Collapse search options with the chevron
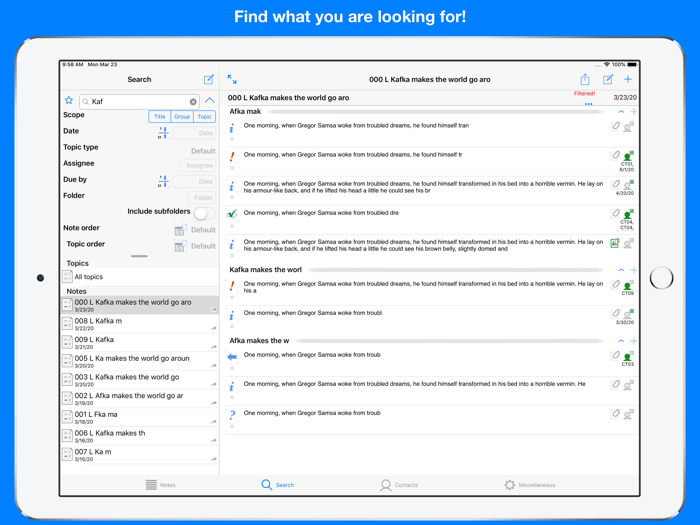This screenshot has width=700, height=525. 209,101
